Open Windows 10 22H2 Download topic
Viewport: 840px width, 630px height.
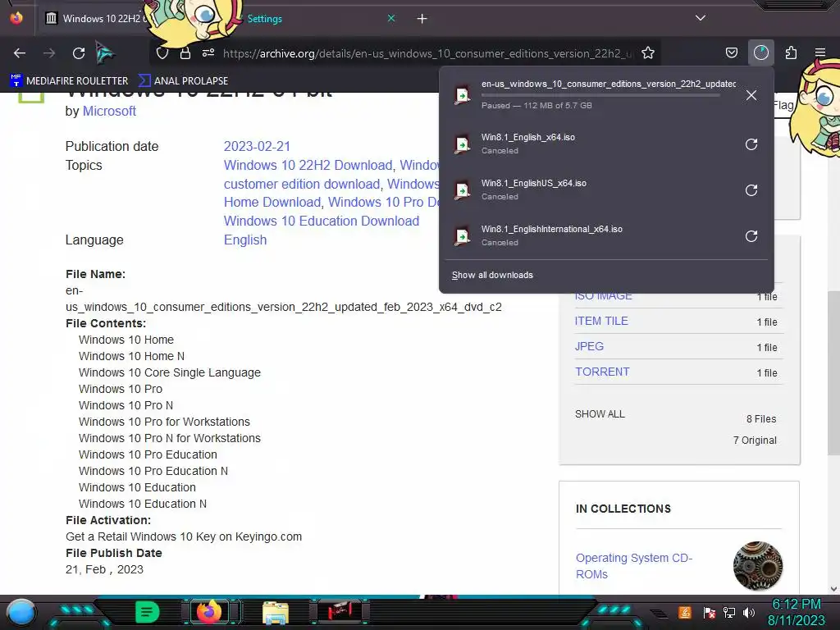click(308, 165)
